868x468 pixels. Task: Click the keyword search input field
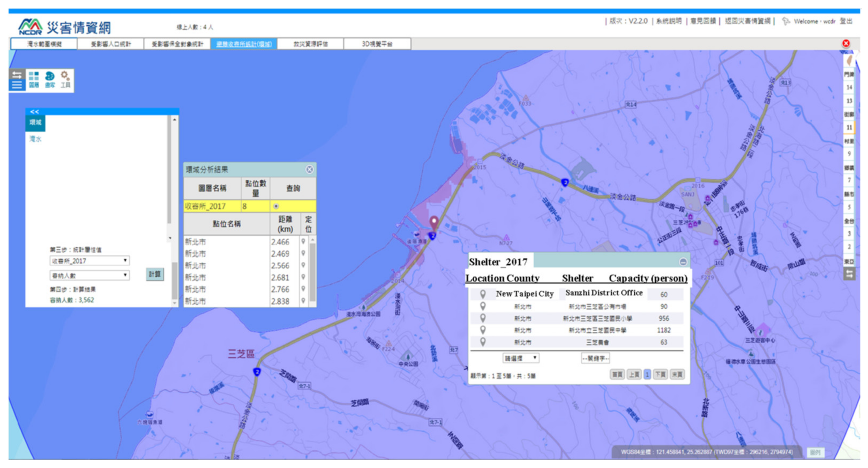tap(595, 358)
